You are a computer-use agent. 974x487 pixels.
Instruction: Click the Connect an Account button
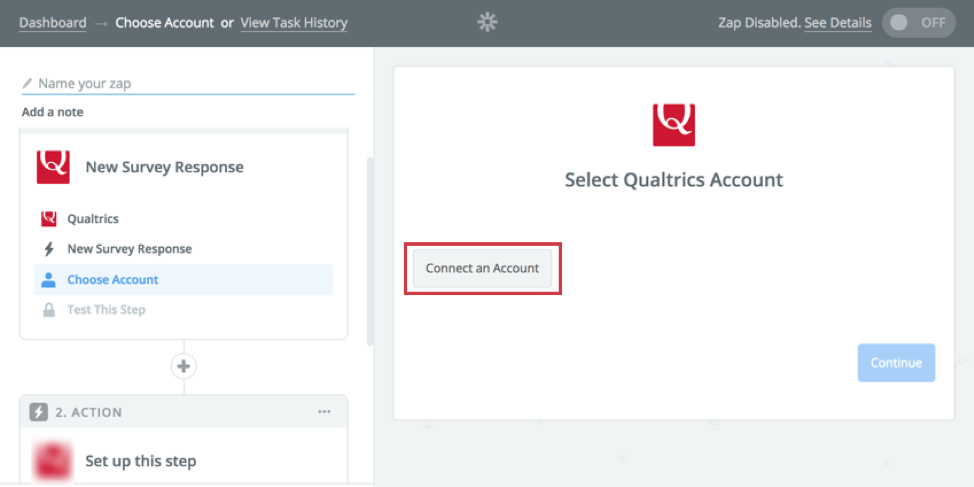click(x=483, y=268)
